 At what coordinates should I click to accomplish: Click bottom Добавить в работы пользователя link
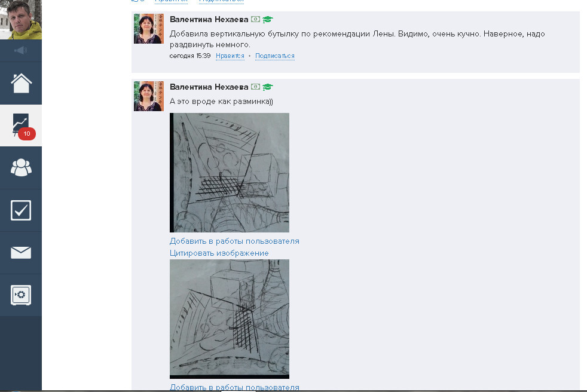[234, 387]
